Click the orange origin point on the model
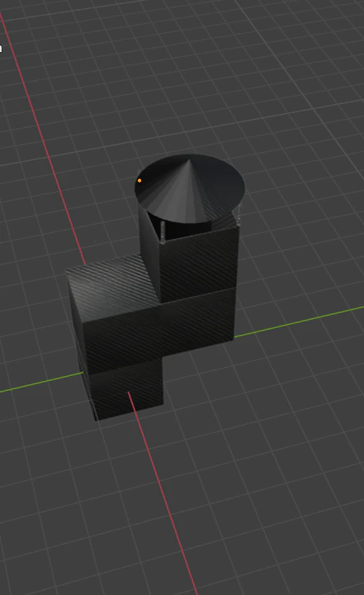 tap(139, 181)
